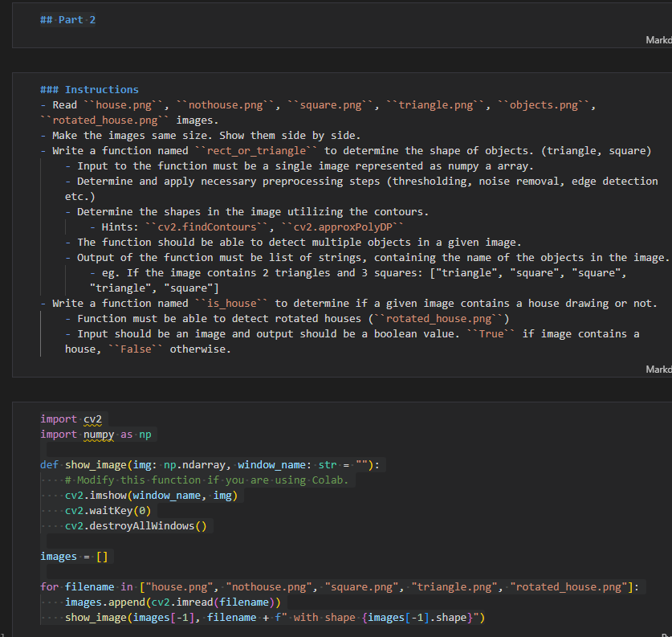Click "Output of the function must be" line
672x637 pixels.
click(367, 258)
